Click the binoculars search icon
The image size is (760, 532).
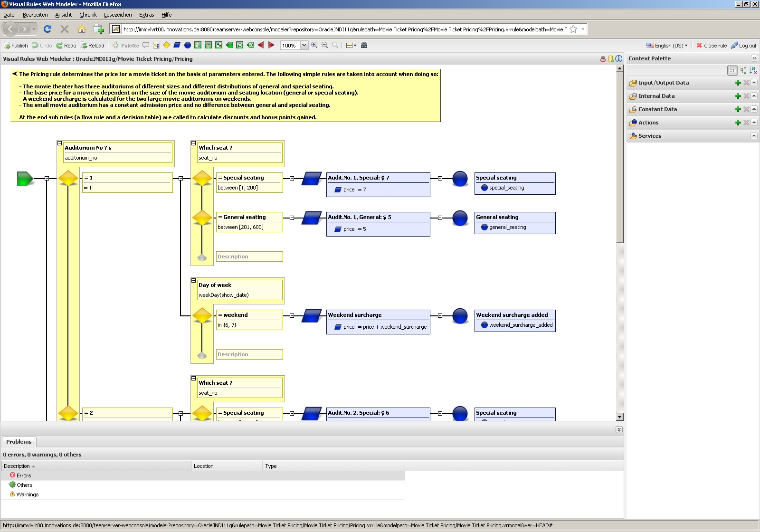click(x=364, y=45)
